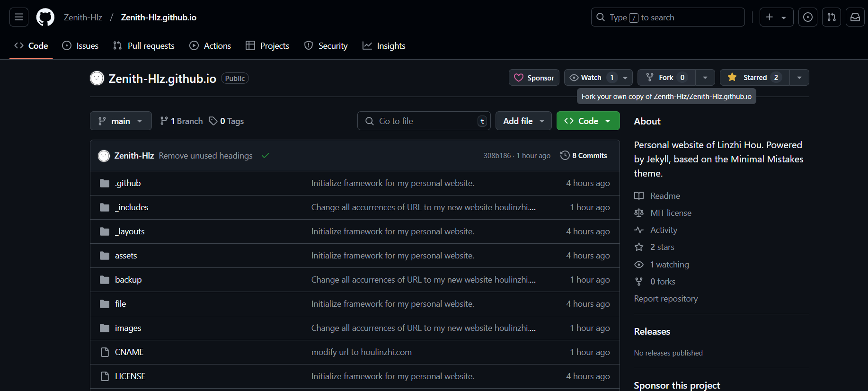Open the pull requests icon in header
Screen dimensions: 868x391
coord(831,18)
